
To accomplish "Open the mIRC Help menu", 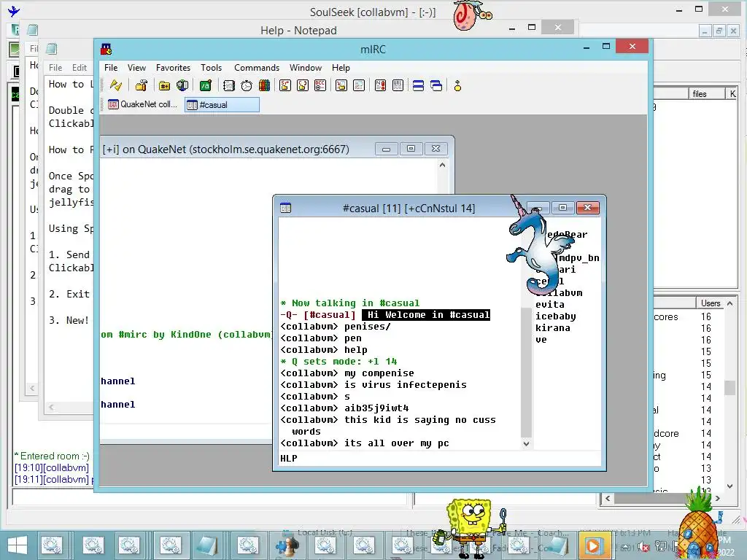I will point(341,68).
